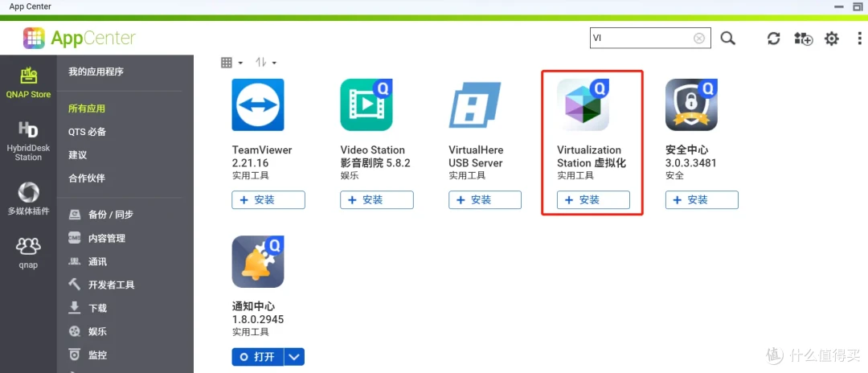The height and width of the screenshot is (373, 868).
Task: Click Video Station 影音剧院 5.8.2 title
Action: pos(375,157)
